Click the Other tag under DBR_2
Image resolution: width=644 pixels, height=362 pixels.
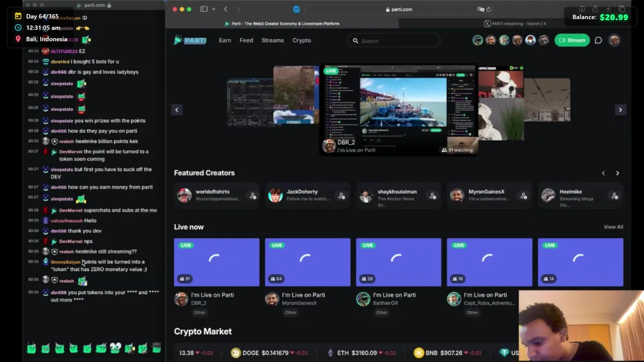point(199,312)
